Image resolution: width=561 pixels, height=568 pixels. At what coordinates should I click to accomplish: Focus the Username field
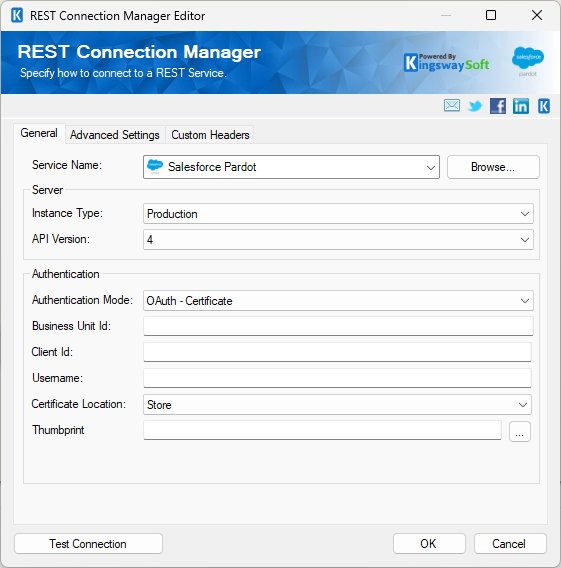click(x=338, y=378)
